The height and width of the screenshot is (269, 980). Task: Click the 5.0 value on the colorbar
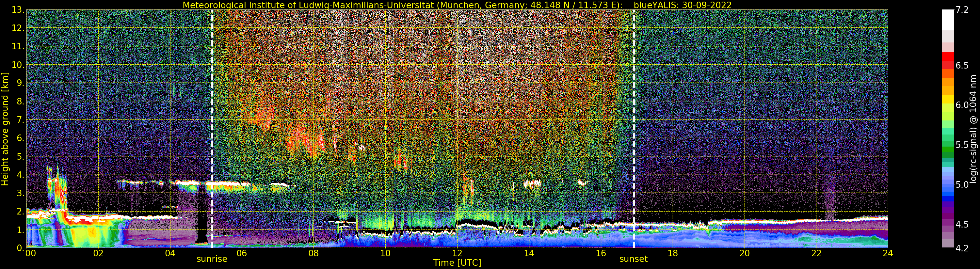(962, 184)
